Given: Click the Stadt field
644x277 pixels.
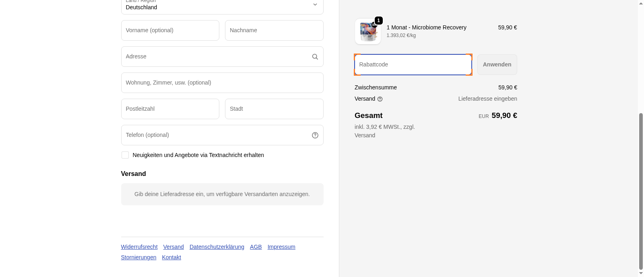Looking at the screenshot, I should (x=274, y=109).
